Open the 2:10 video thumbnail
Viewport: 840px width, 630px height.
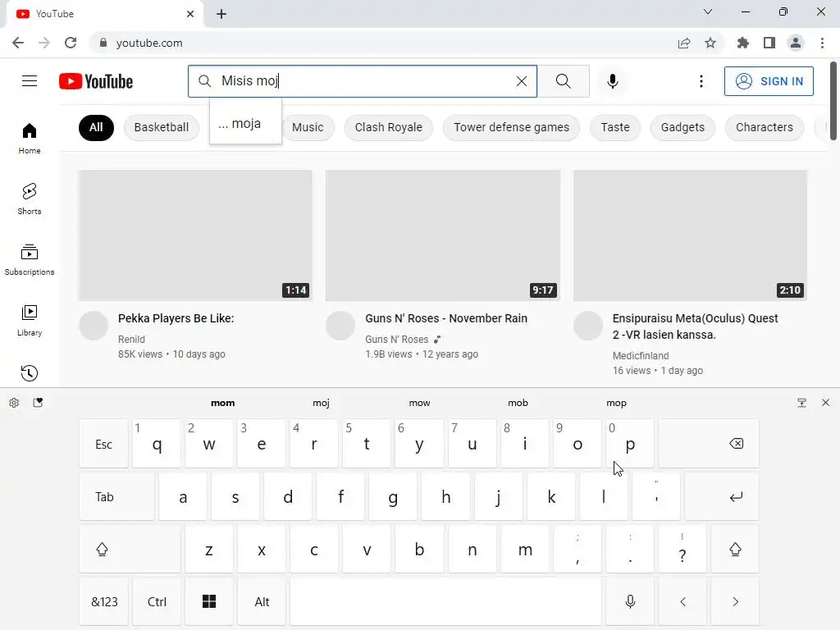click(x=690, y=235)
